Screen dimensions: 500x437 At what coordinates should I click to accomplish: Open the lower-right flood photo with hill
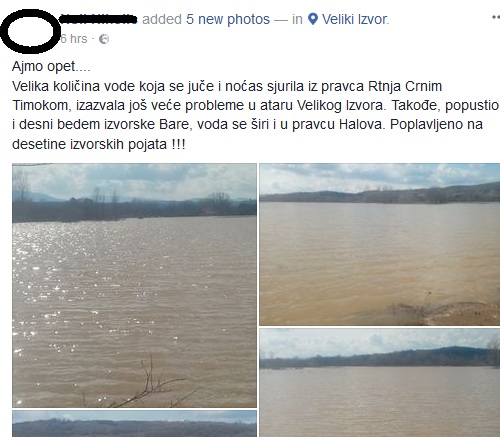(380, 383)
